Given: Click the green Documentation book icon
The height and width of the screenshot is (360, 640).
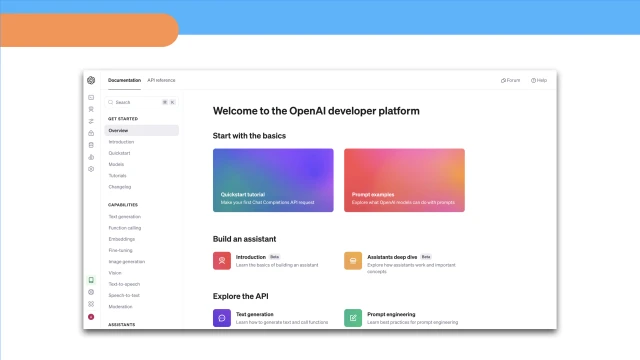Looking at the screenshot, I should 91,280.
